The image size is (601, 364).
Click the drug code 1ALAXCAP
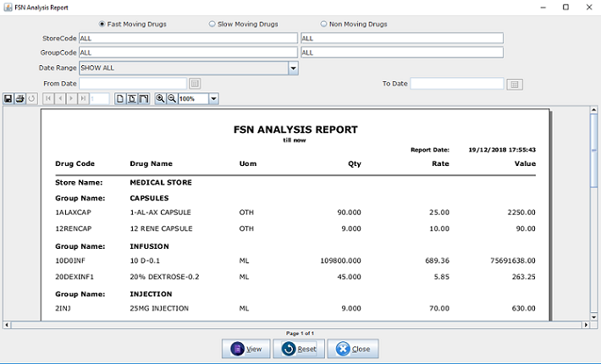73,212
